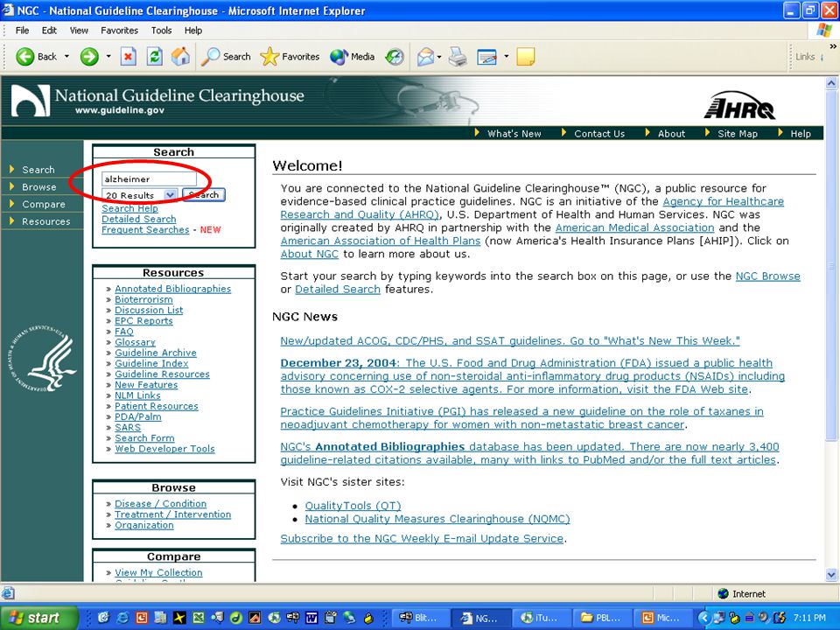Open the Detailed Search link in Search box
Screen dimensions: 840x630
pos(139,219)
